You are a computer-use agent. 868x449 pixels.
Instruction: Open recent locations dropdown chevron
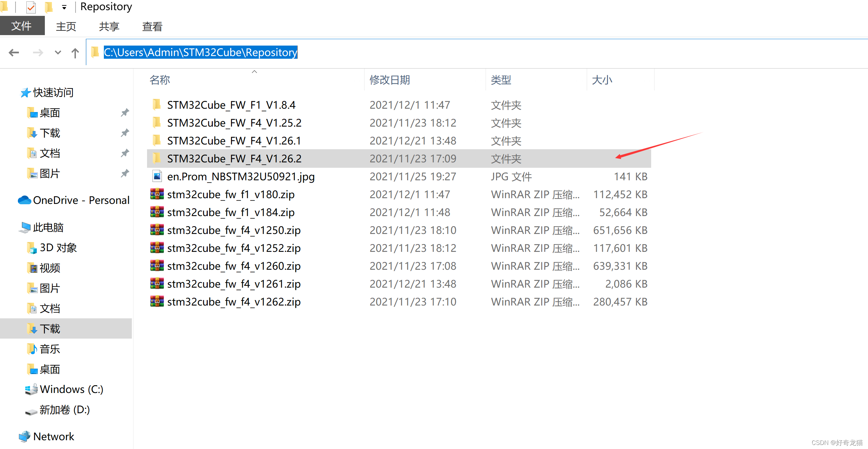[58, 53]
